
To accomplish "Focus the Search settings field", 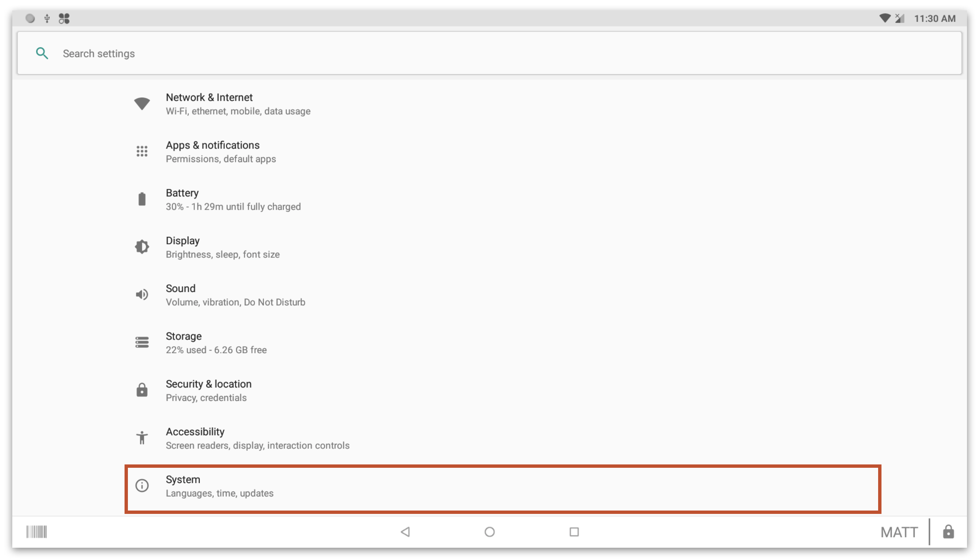I will (x=489, y=53).
